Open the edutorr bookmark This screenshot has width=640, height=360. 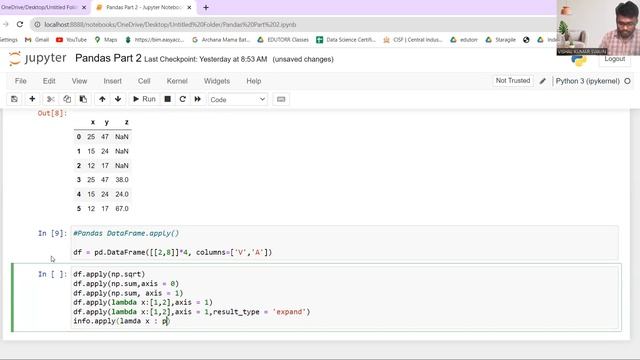pos(464,40)
